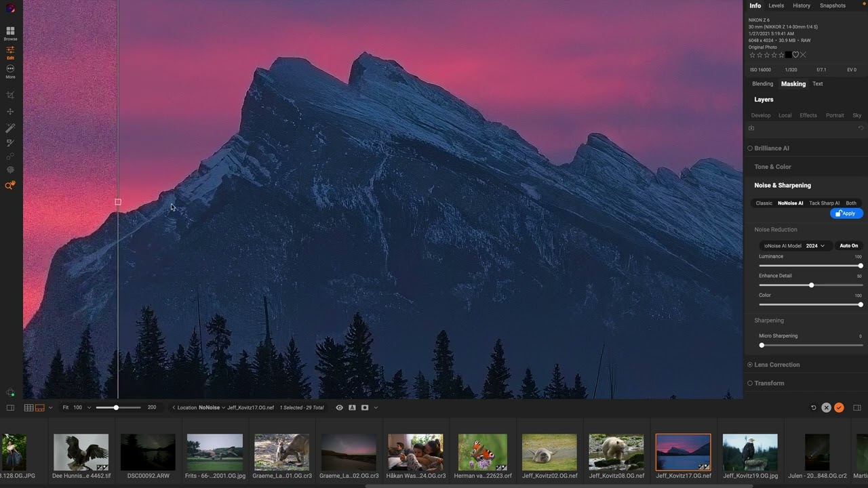The width and height of the screenshot is (868, 488).
Task: Select the Blending tab
Action: pyautogui.click(x=762, y=84)
